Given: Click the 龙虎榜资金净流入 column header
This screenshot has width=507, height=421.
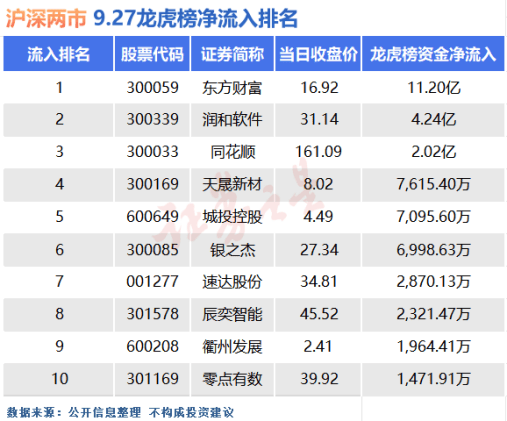Looking at the screenshot, I should click(x=433, y=54).
